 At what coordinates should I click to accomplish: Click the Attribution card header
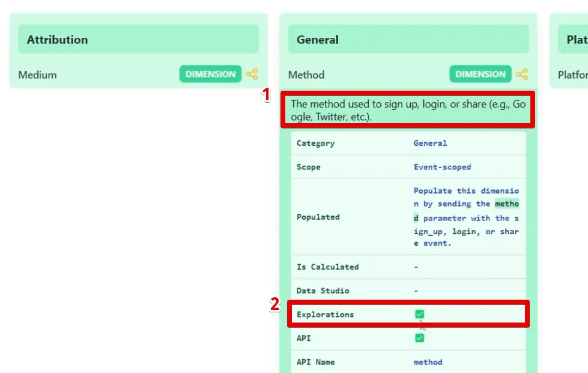click(x=138, y=39)
